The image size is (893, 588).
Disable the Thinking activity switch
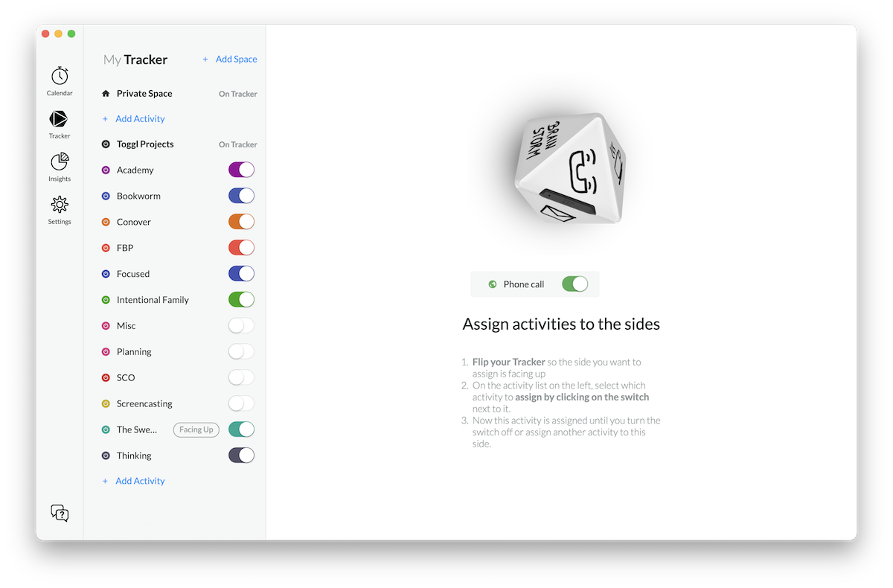[x=241, y=456]
